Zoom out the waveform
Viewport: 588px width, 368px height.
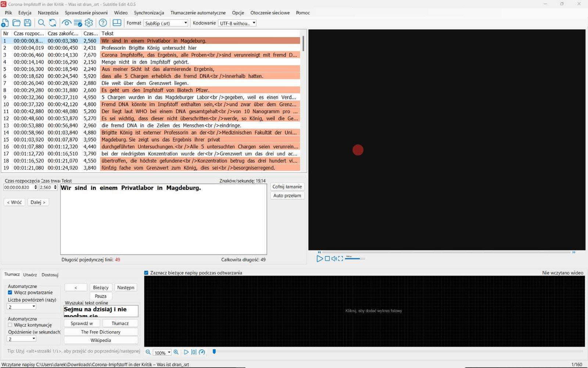(148, 352)
